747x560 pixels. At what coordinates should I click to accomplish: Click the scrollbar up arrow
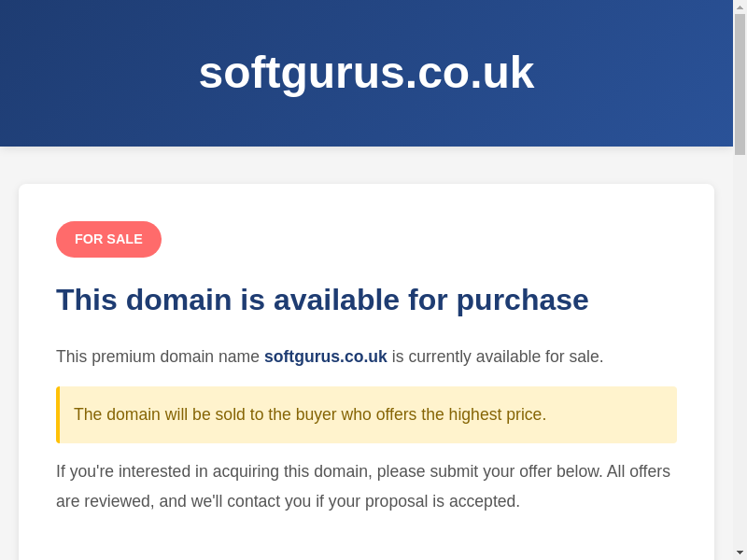740,7
